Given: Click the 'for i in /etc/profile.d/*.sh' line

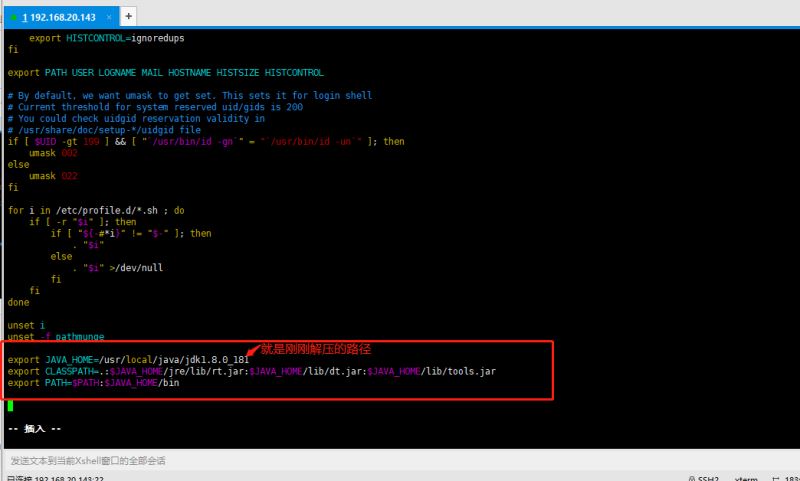Looking at the screenshot, I should (x=95, y=211).
